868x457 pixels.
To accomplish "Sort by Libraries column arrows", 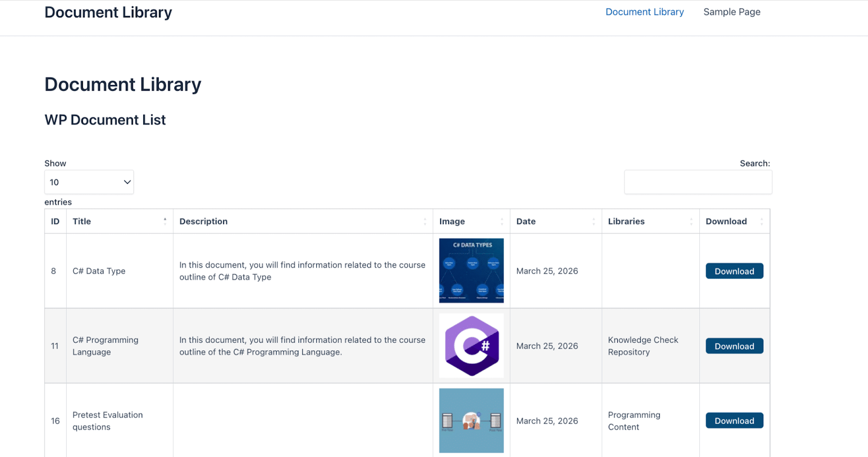I will [x=691, y=221].
